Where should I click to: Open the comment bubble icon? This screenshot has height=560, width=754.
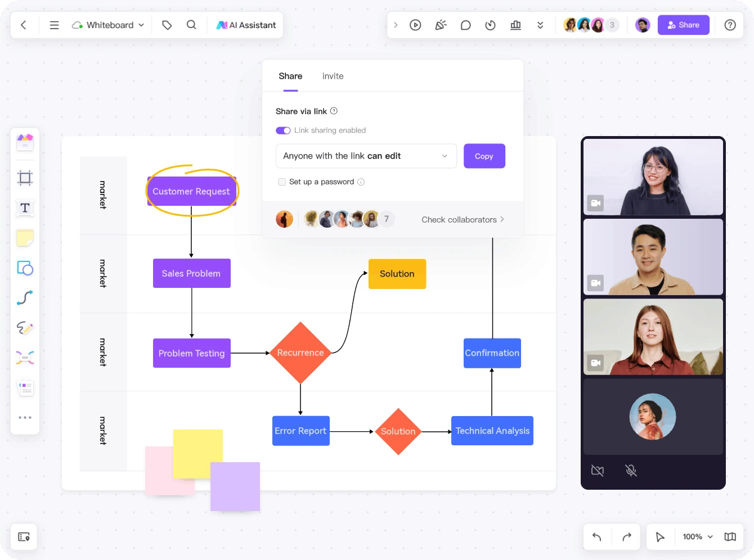(x=465, y=25)
